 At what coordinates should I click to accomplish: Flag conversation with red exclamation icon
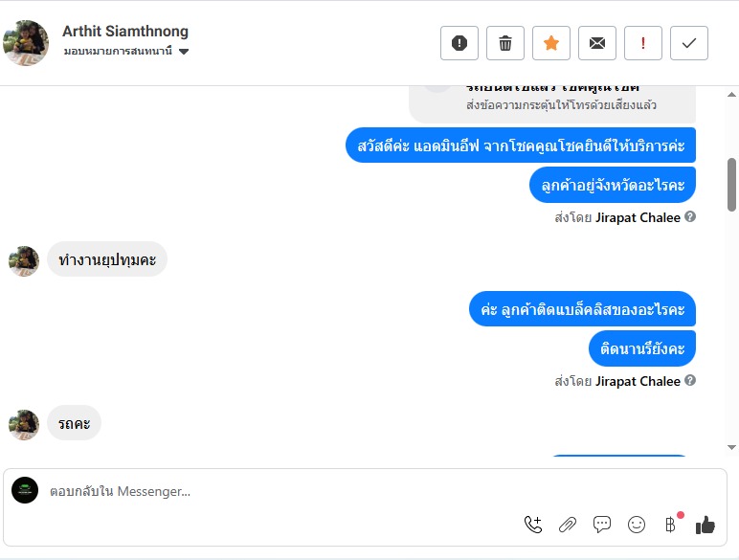point(643,43)
